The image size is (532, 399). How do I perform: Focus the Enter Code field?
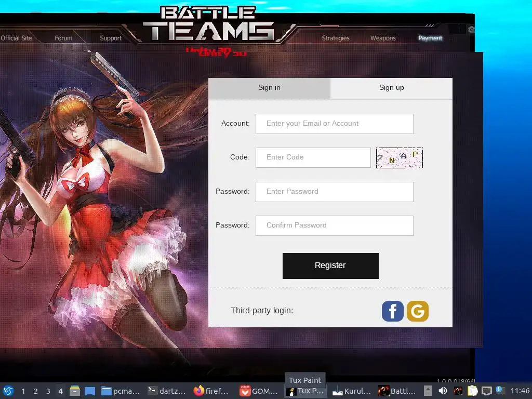click(x=313, y=157)
